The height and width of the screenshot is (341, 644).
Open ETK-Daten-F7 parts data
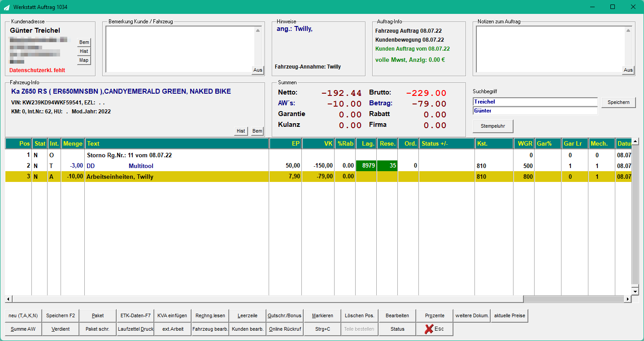click(x=135, y=316)
